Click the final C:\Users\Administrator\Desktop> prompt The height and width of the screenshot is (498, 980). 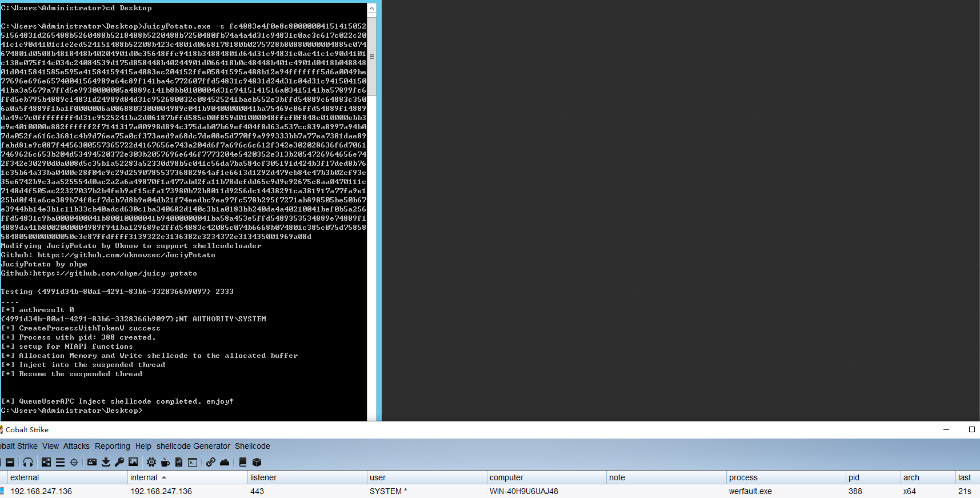71,411
